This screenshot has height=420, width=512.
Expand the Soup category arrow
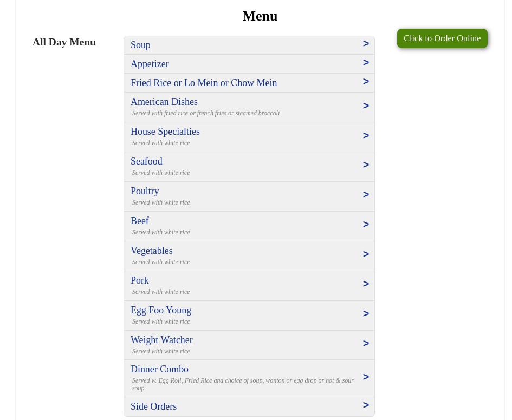(x=366, y=44)
